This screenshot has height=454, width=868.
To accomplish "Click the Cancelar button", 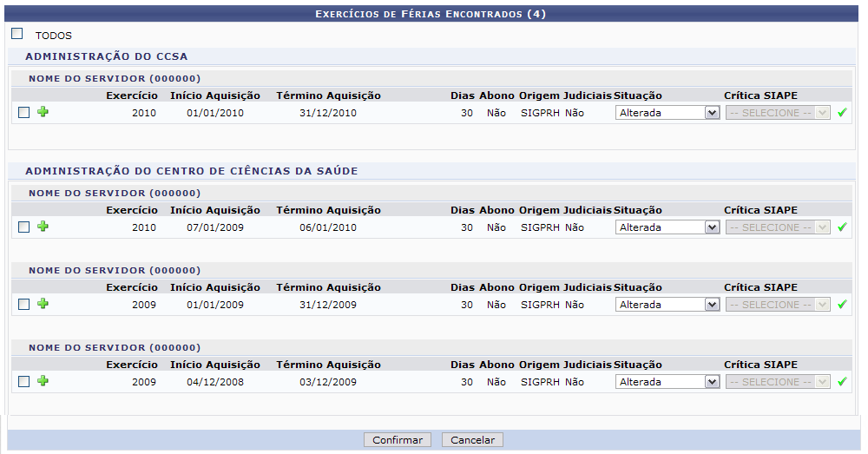I will (x=472, y=440).
